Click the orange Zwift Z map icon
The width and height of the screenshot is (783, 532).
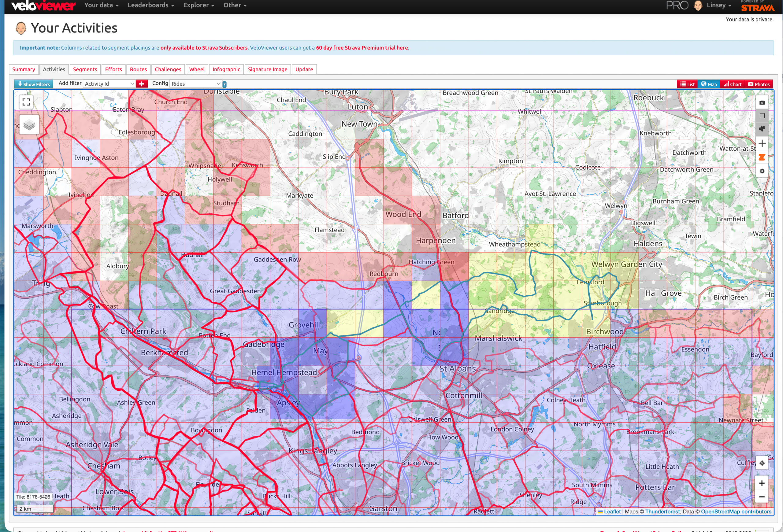tap(762, 157)
